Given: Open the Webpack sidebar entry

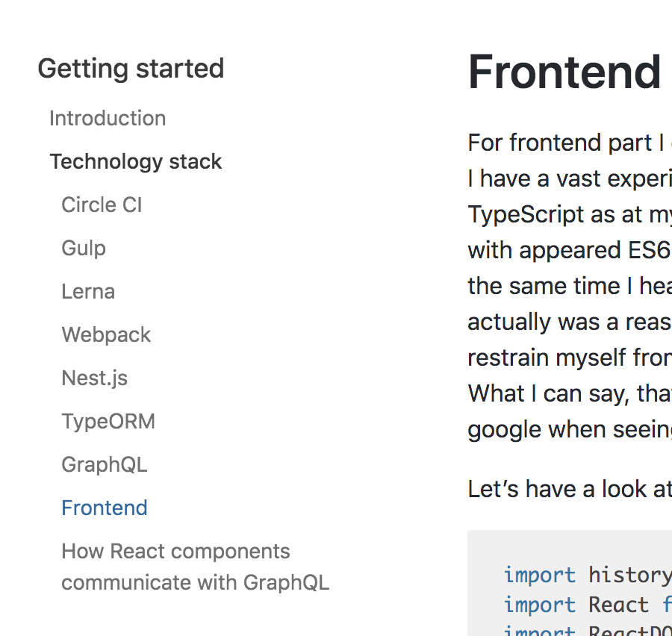Looking at the screenshot, I should [106, 334].
